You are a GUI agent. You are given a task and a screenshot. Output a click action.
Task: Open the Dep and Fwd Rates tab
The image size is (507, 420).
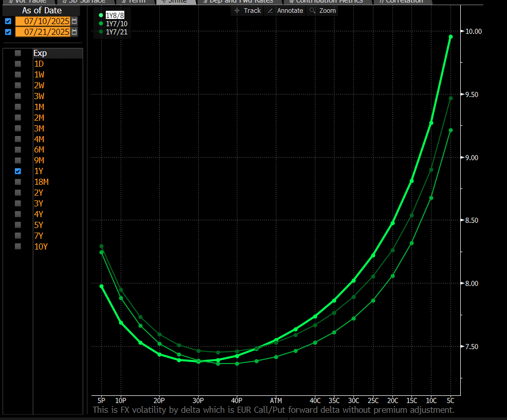(x=238, y=2)
